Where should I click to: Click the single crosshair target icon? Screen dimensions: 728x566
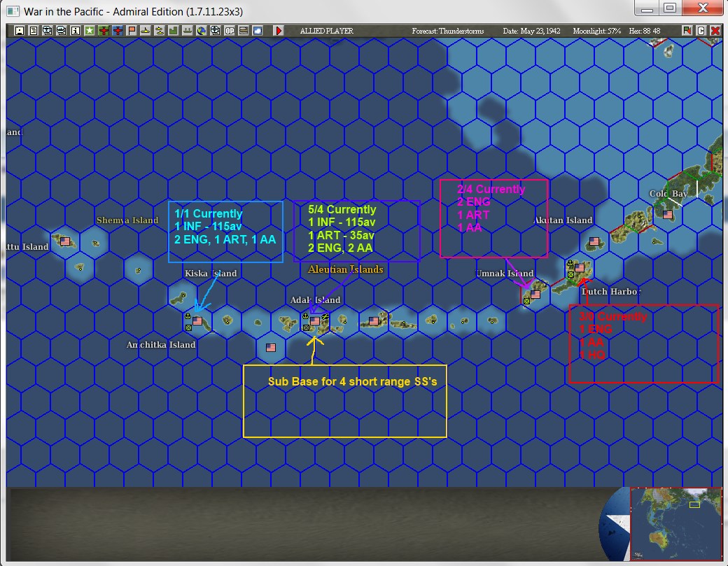pyautogui.click(x=215, y=31)
